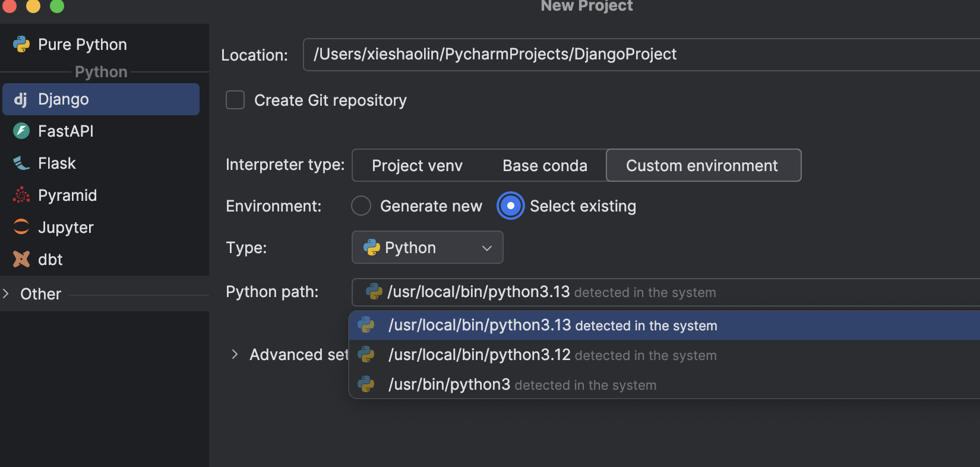The image size is (980, 467).
Task: Choose /usr/local/bin/python3.13 from dropdown list
Action: pyautogui.click(x=664, y=325)
